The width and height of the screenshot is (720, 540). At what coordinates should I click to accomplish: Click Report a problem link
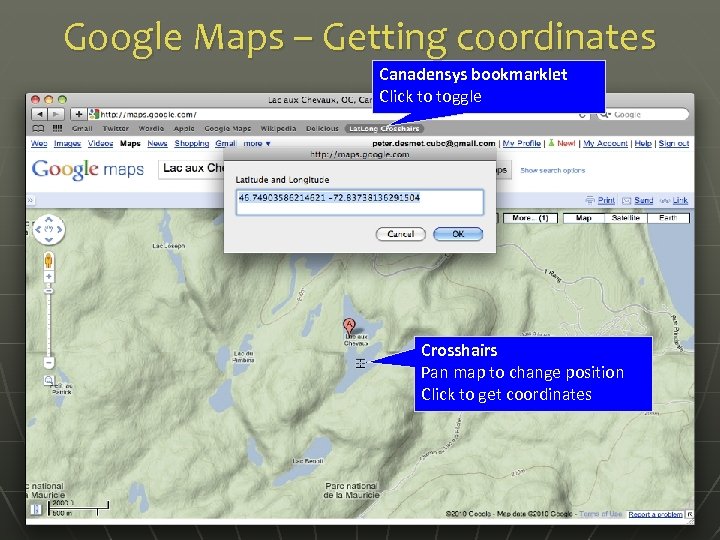click(656, 514)
